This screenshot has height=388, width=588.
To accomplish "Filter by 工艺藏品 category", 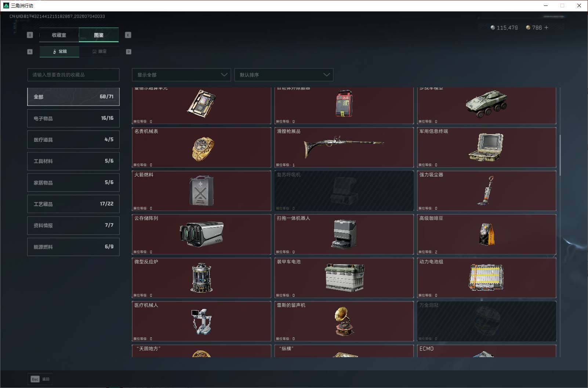I will click(73, 204).
